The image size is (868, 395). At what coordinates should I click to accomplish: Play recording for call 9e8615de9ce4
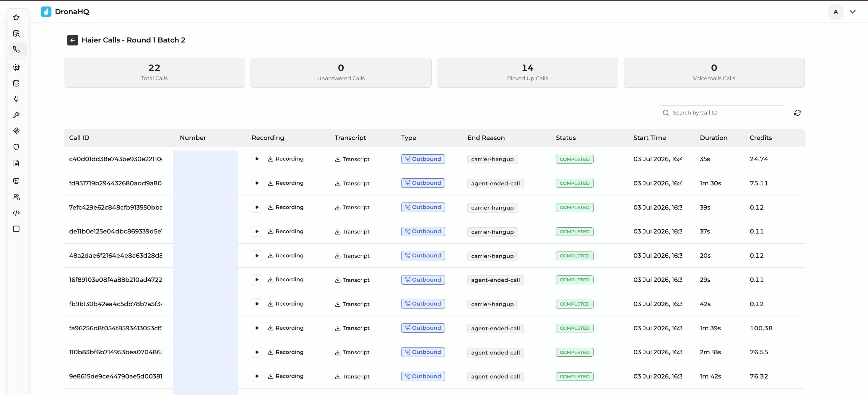[x=257, y=376]
